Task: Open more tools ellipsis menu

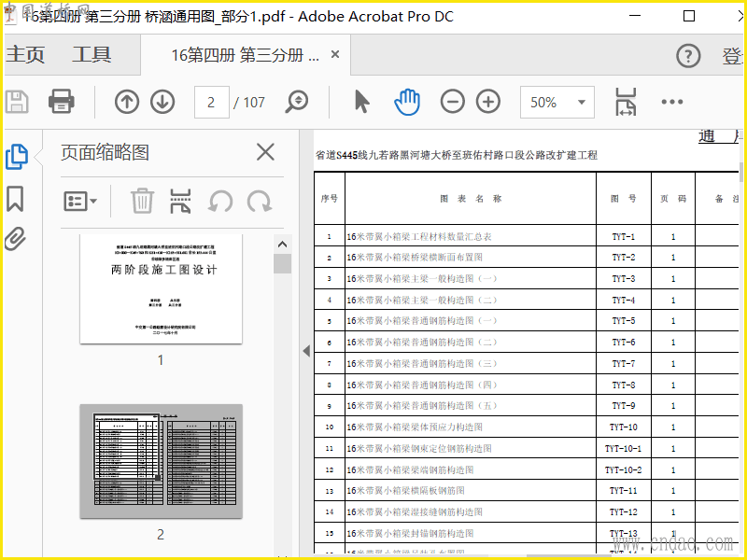Action: tap(671, 102)
